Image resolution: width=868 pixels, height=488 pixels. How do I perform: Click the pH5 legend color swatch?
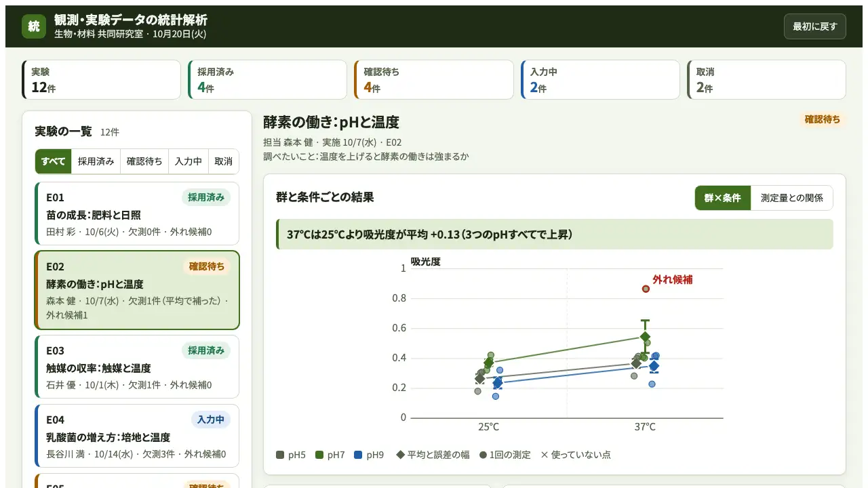tap(280, 455)
